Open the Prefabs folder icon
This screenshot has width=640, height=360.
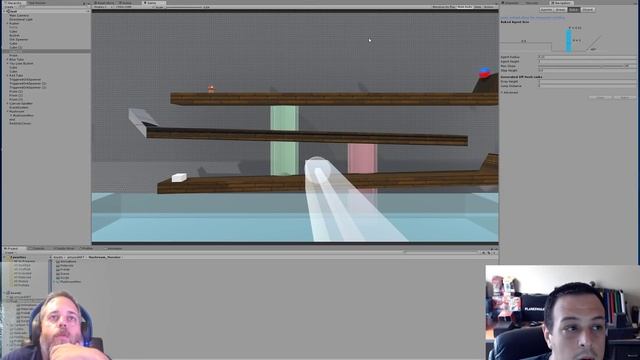tap(58, 269)
